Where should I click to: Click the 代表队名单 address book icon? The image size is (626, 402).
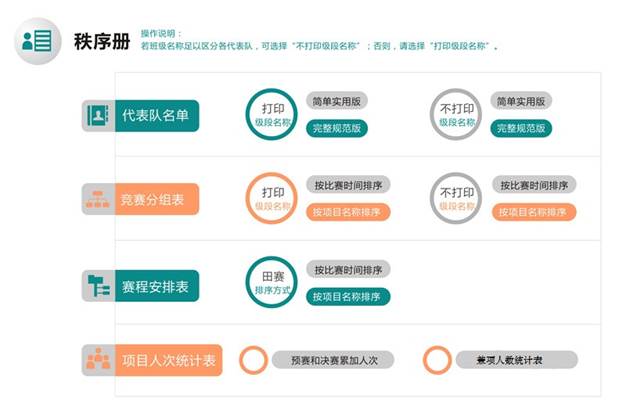(x=97, y=115)
